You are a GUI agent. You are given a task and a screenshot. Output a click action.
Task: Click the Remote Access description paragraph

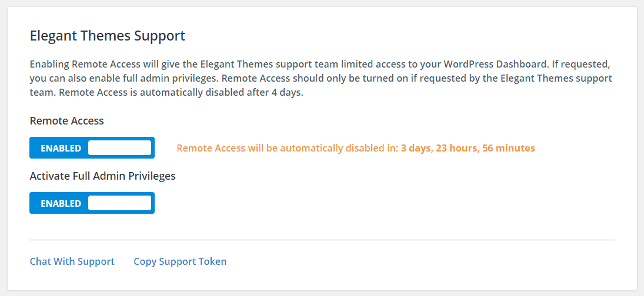(x=321, y=78)
